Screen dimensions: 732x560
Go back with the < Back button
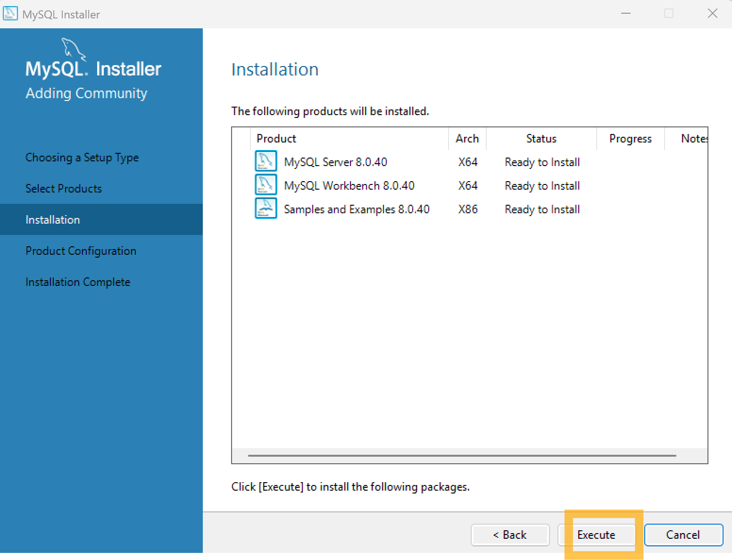[x=510, y=535]
